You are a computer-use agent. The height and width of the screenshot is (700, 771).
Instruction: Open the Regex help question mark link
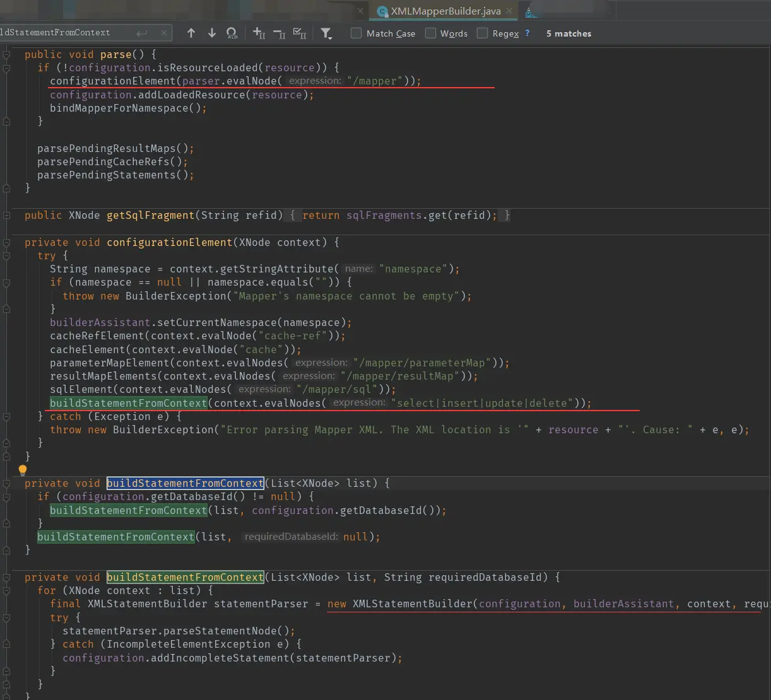click(x=527, y=33)
